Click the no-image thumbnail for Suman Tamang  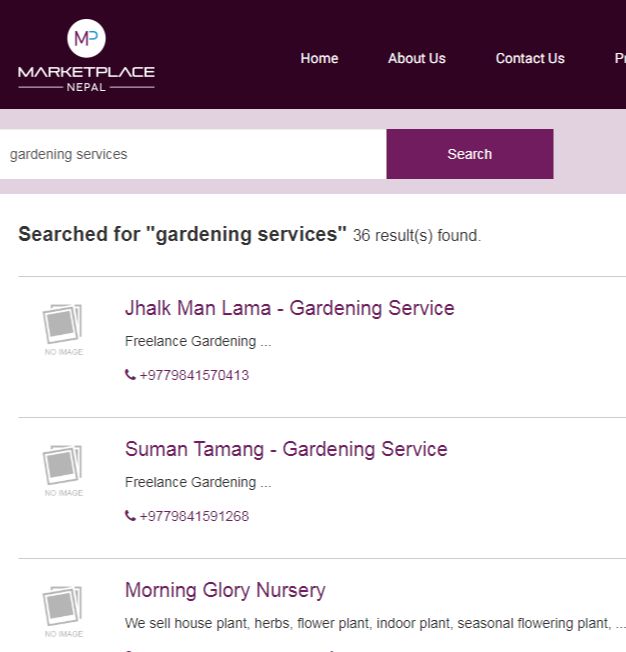pos(63,470)
